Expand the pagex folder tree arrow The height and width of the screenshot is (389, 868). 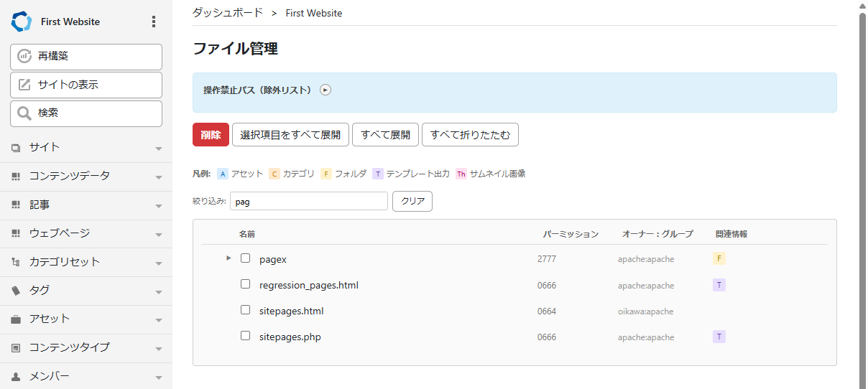coord(228,258)
